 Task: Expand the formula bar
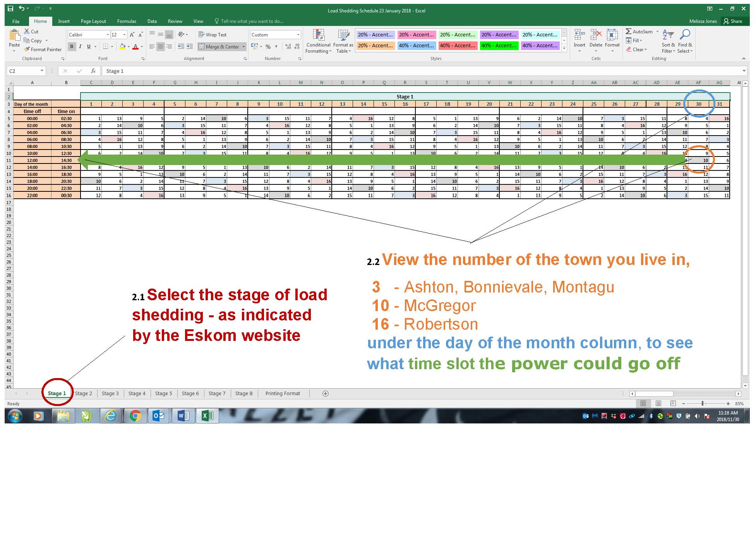tap(744, 71)
